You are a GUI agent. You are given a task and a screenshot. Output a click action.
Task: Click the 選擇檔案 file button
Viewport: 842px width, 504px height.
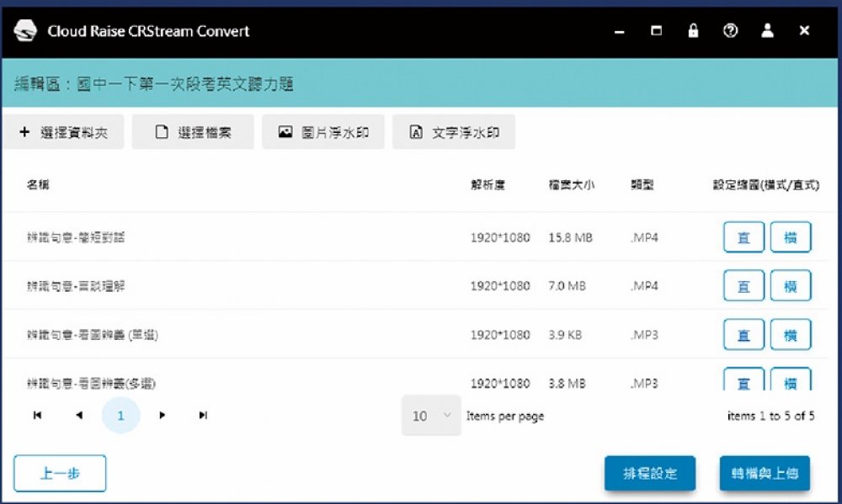tap(194, 133)
